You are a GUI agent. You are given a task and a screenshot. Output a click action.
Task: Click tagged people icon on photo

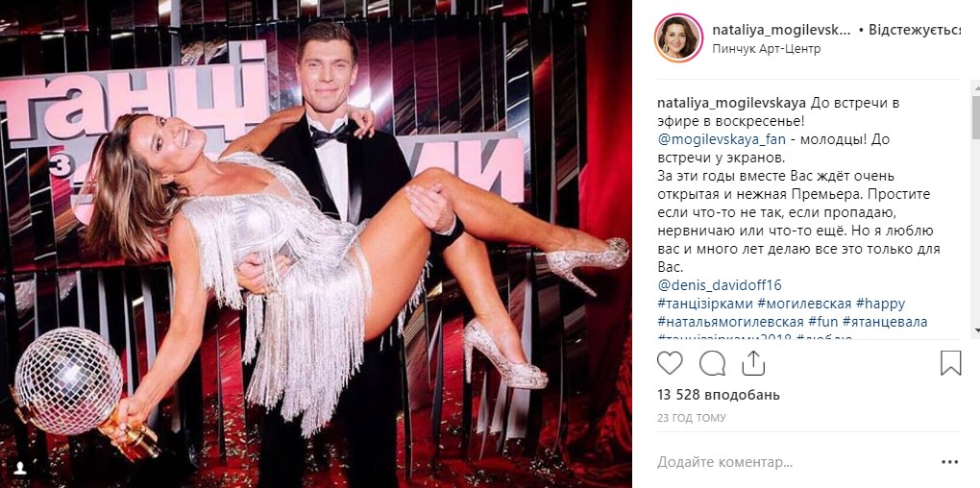pyautogui.click(x=21, y=467)
